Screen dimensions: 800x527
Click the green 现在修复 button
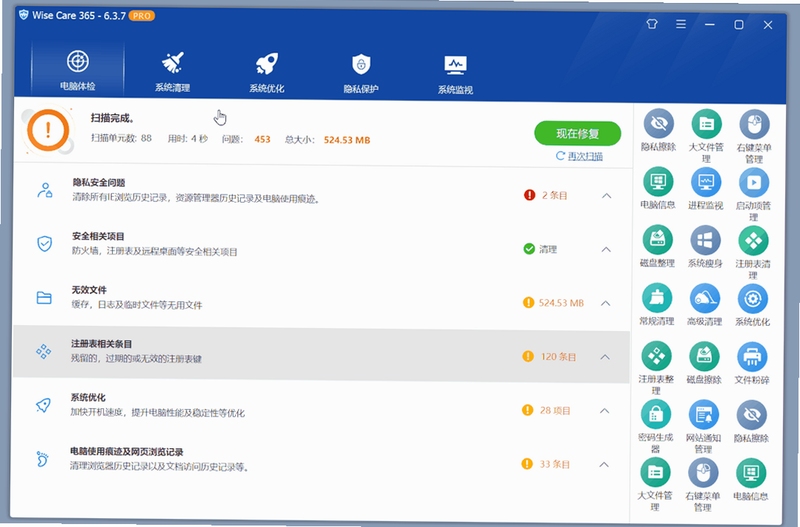(x=577, y=134)
